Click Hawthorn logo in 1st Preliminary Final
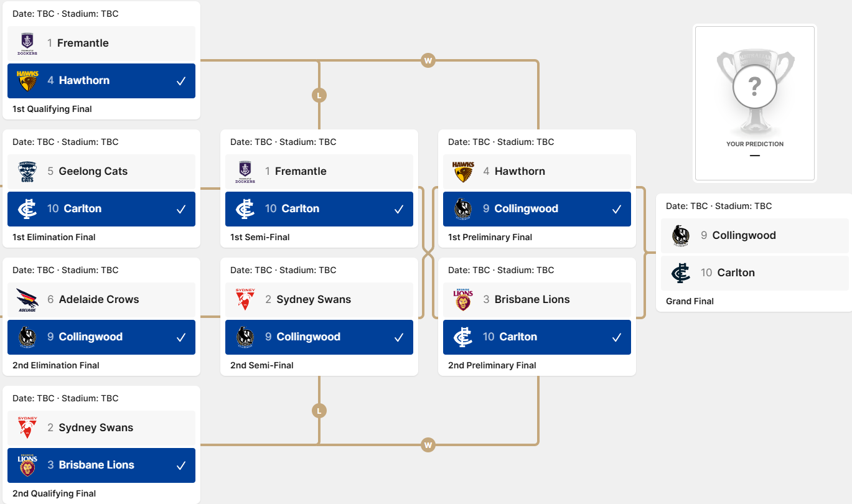This screenshot has width=852, height=504. click(463, 172)
